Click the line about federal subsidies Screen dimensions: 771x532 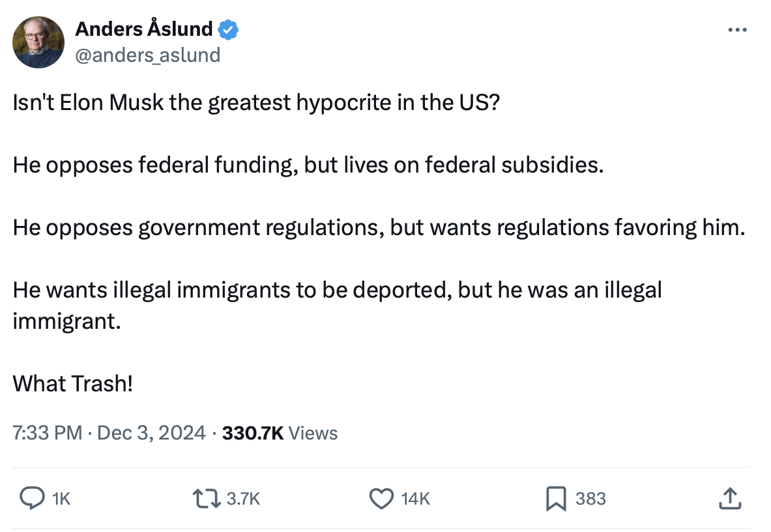click(308, 165)
